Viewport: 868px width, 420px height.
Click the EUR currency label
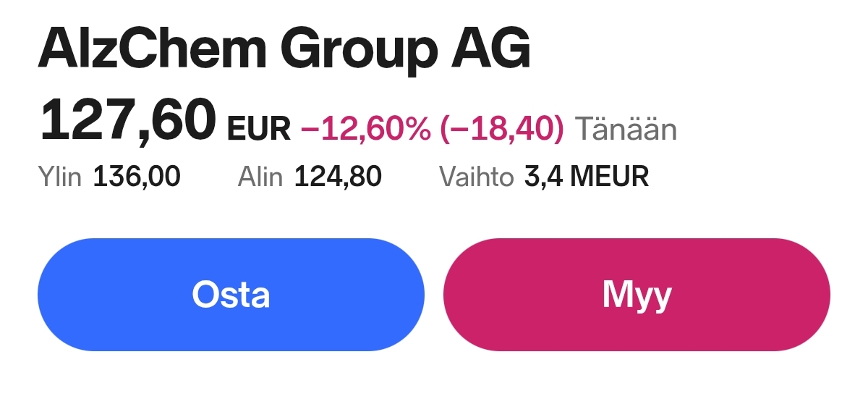pos(259,129)
